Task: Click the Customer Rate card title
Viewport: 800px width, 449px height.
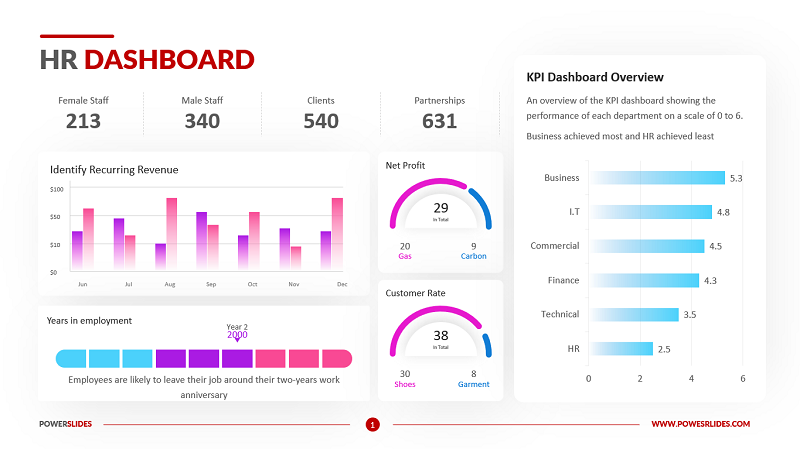Action: tap(415, 293)
